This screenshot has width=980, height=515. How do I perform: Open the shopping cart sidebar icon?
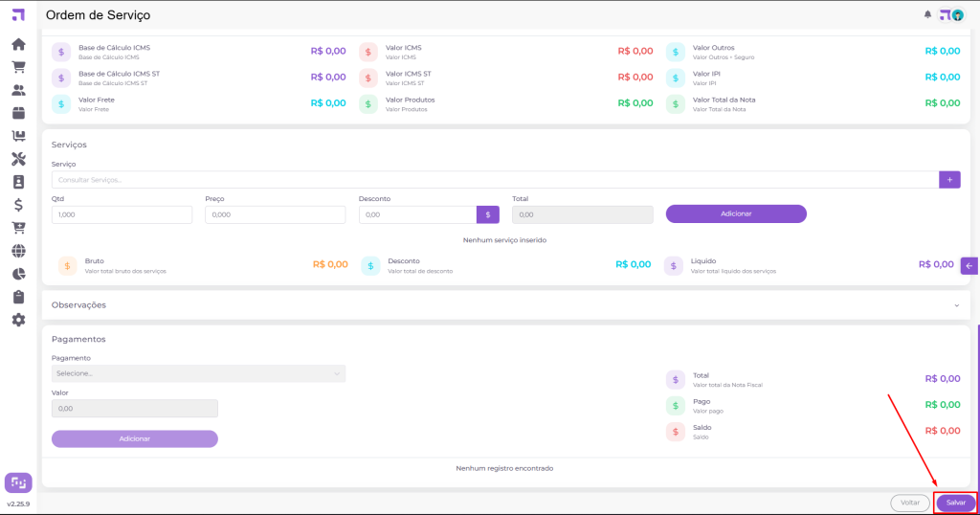pyautogui.click(x=18, y=67)
